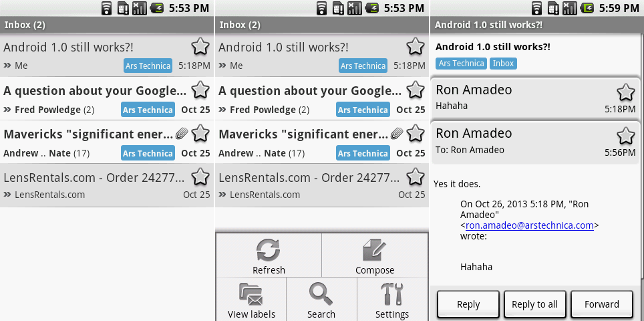Viewport: 644px width, 321px height.
Task: Open the ron.amadeo@arstechnica.com email link
Action: [x=529, y=225]
